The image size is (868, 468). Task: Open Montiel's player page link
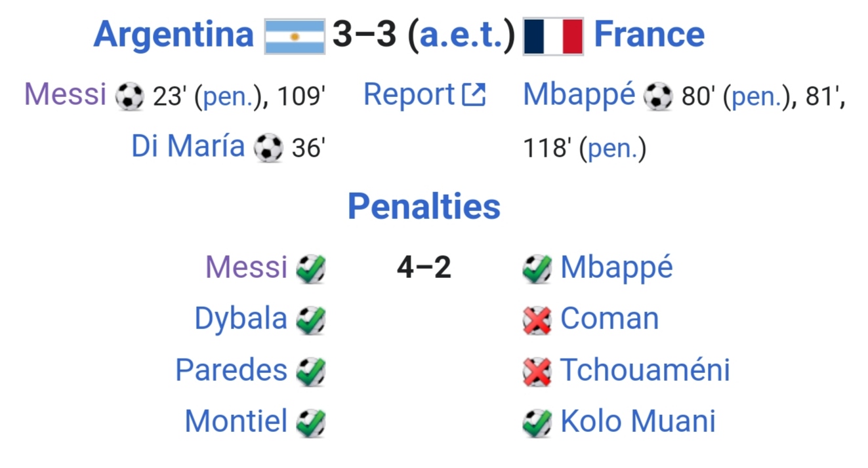pos(236,421)
